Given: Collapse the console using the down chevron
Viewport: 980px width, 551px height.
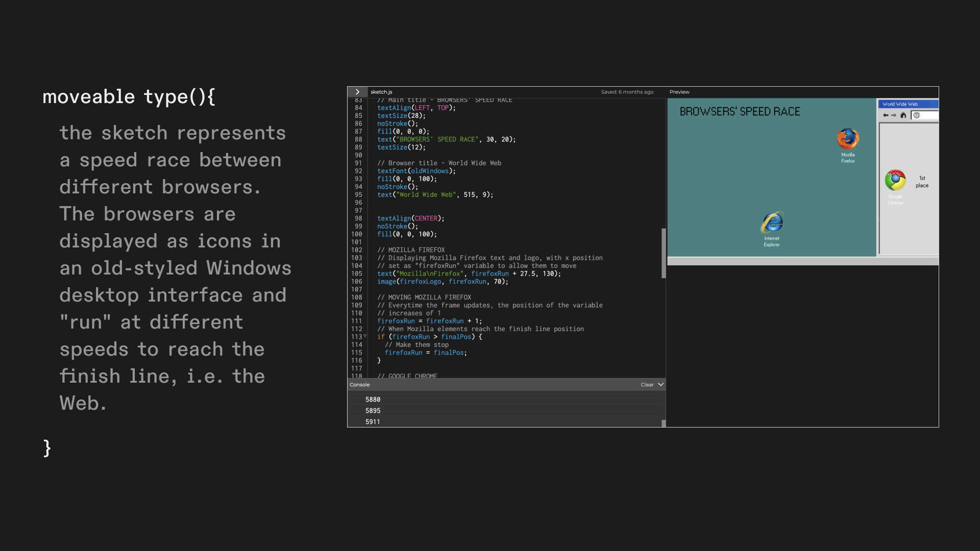Looking at the screenshot, I should [x=661, y=385].
